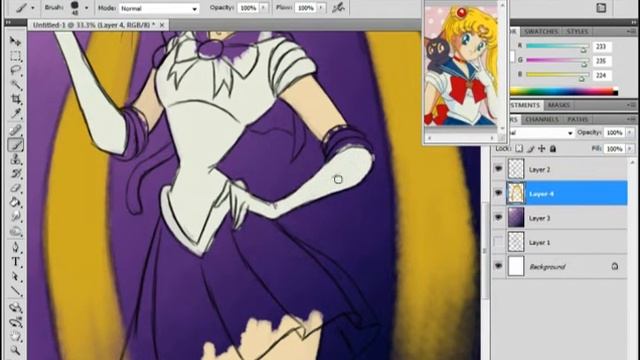Screen dimensions: 640x360
Task: Switch to the Paths tab
Action: click(x=578, y=120)
